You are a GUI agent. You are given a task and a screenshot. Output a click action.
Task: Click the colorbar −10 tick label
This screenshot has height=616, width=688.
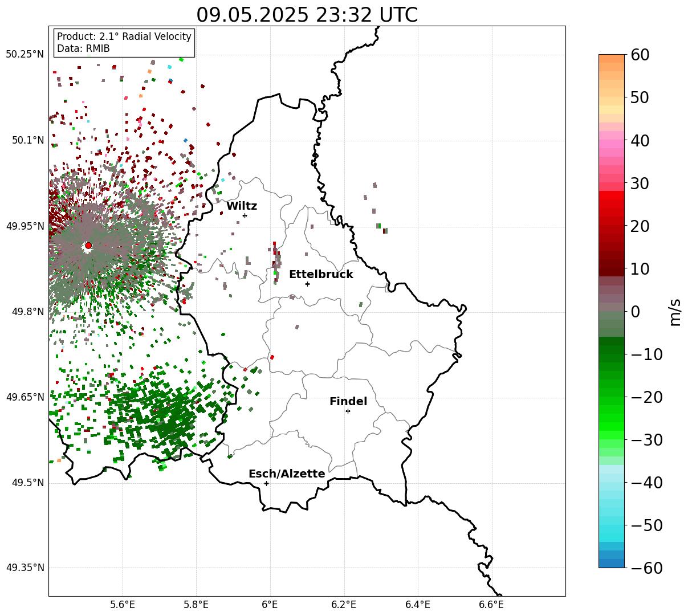click(646, 354)
